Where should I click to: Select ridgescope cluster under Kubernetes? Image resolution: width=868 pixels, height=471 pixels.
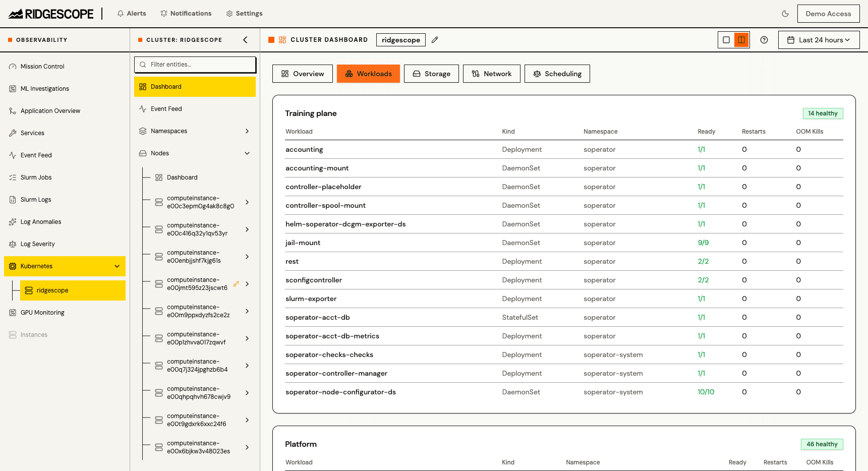coord(73,290)
